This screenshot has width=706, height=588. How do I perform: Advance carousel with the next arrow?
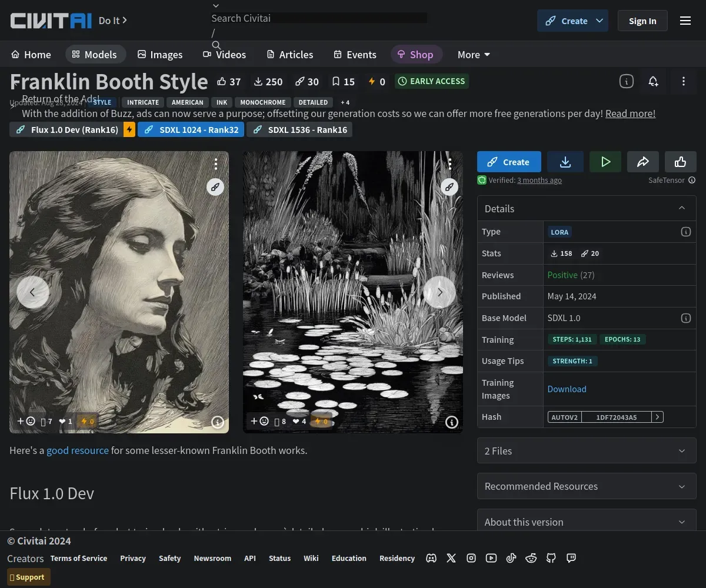pyautogui.click(x=439, y=292)
